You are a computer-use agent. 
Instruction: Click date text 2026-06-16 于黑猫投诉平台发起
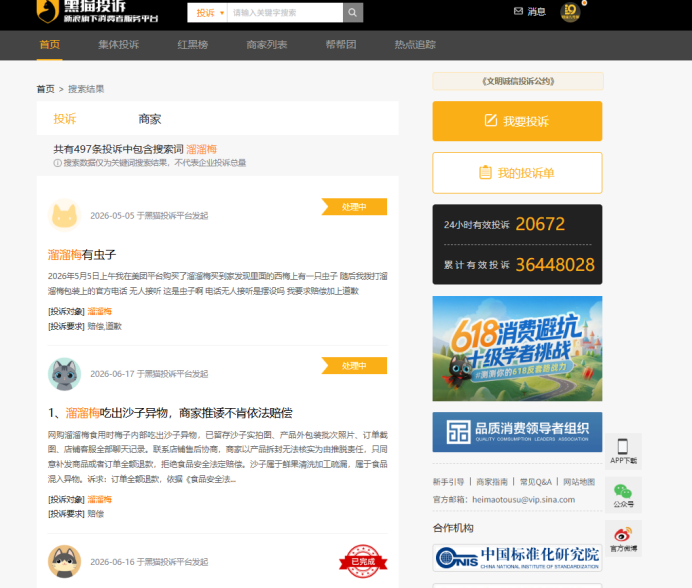[149, 562]
